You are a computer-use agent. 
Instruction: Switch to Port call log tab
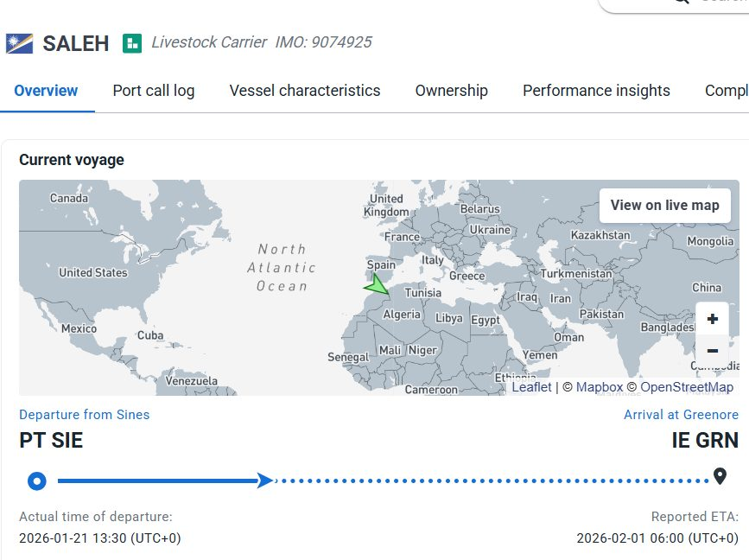pyautogui.click(x=153, y=90)
